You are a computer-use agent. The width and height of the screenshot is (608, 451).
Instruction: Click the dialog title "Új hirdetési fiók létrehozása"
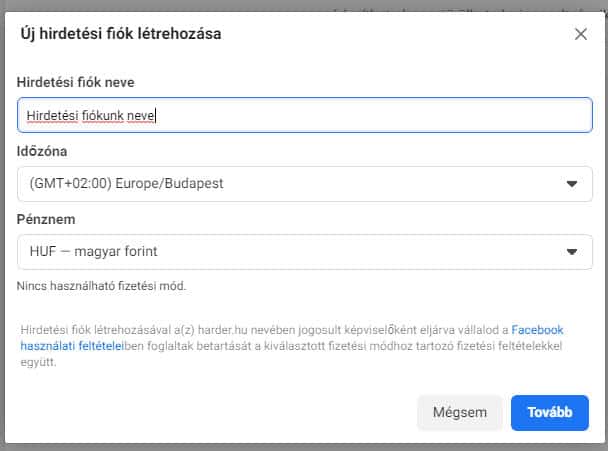[x=121, y=34]
